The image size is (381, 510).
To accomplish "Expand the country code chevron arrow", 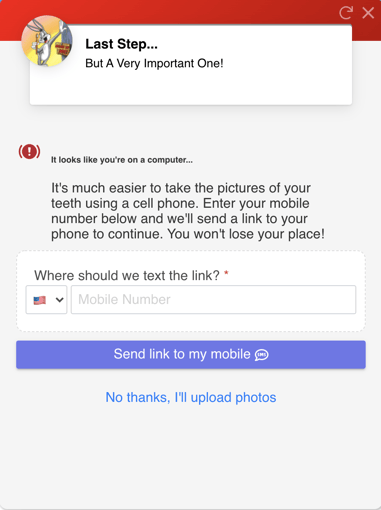I will tap(60, 300).
